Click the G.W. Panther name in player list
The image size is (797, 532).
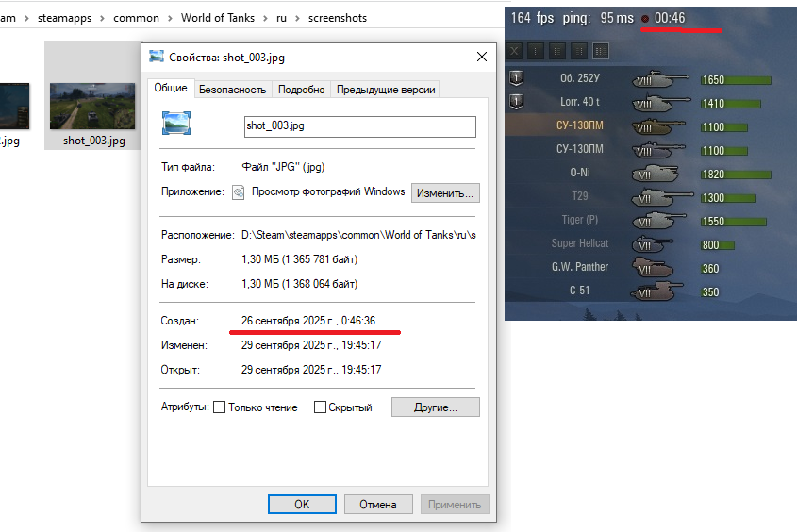[x=580, y=266]
